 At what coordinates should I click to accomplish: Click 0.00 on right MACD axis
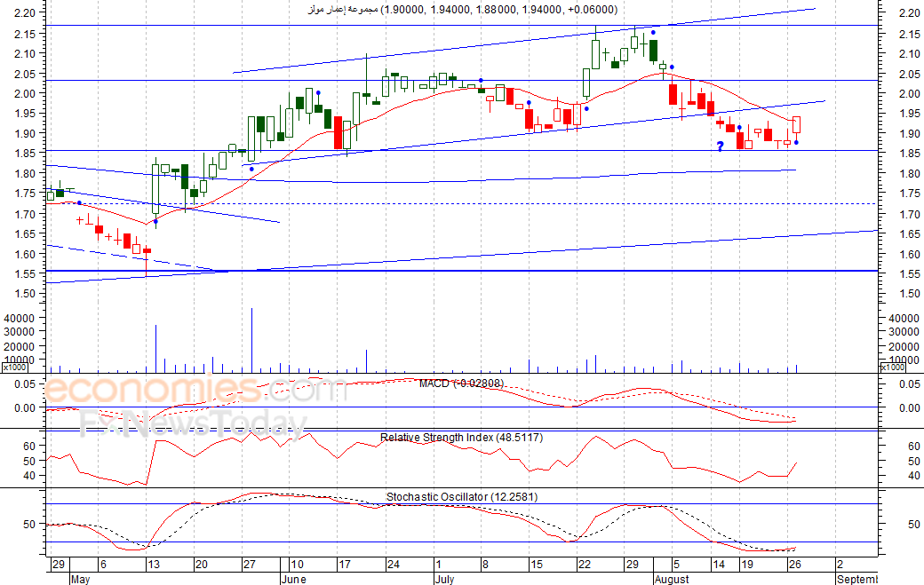pyautogui.click(x=909, y=407)
